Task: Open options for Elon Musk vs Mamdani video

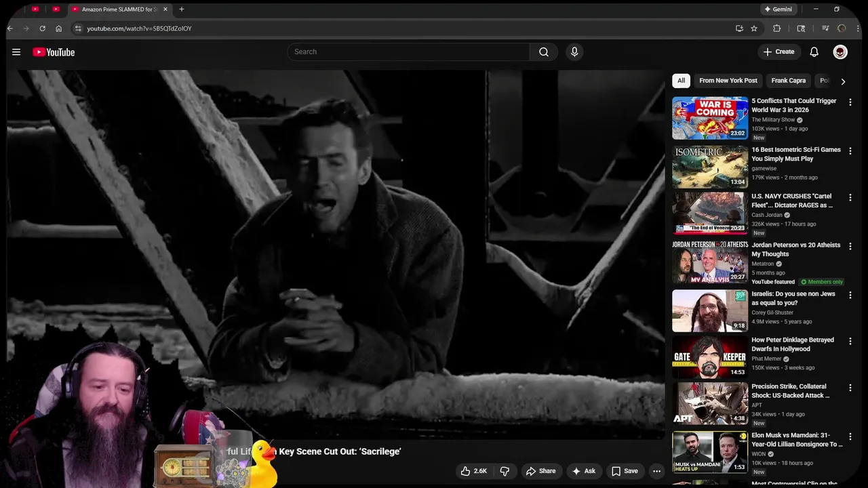Action: coord(850,436)
